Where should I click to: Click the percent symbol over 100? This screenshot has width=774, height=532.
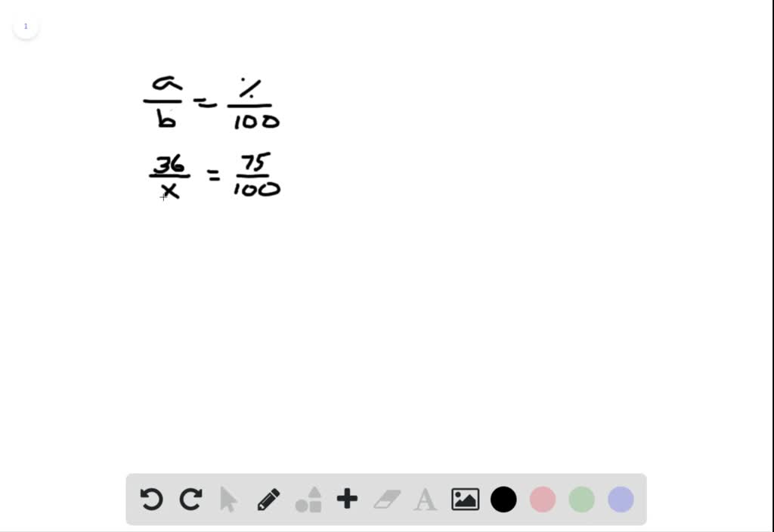249,88
